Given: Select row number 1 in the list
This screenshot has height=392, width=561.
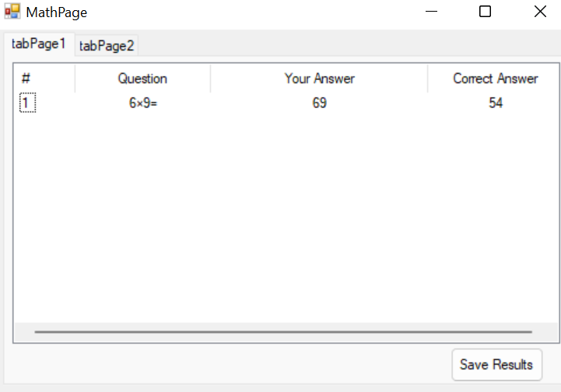Looking at the screenshot, I should pos(27,103).
